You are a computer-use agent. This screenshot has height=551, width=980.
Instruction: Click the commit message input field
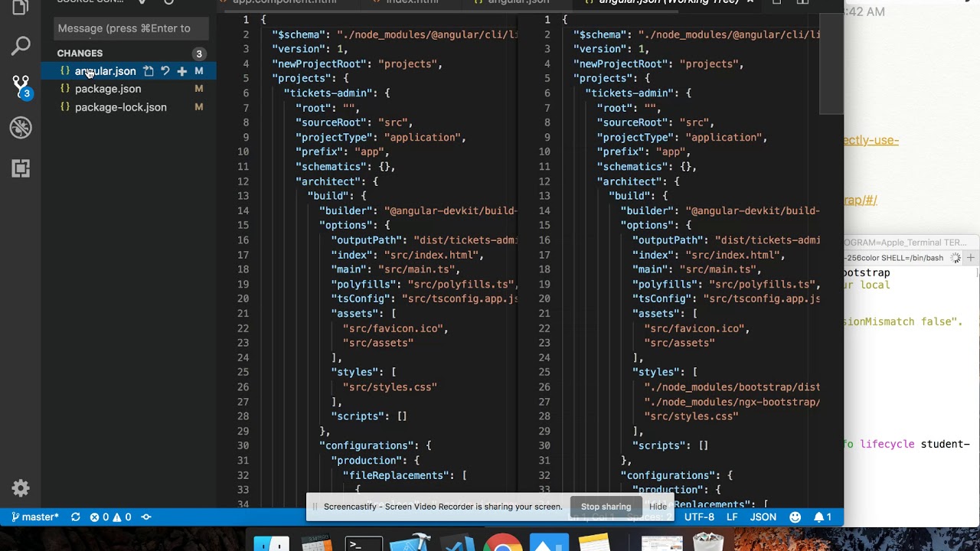[132, 28]
